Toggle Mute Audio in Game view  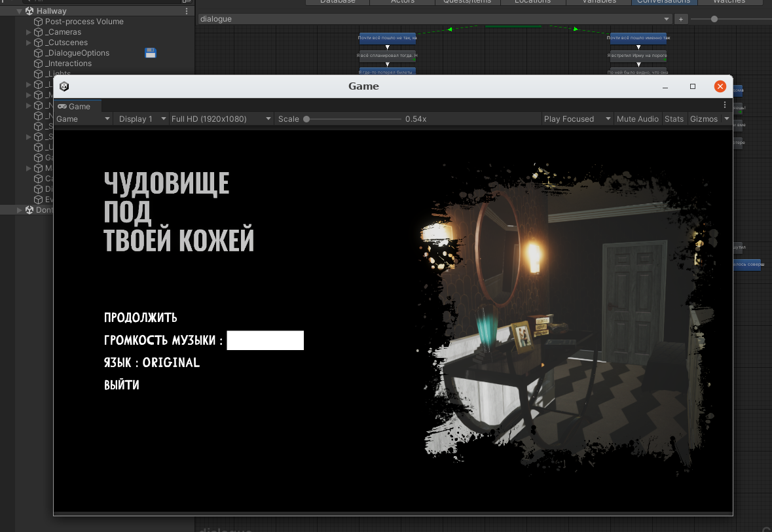[637, 119]
